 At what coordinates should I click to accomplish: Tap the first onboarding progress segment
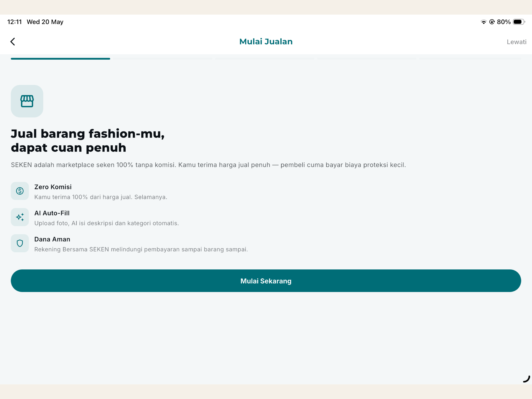pyautogui.click(x=60, y=59)
